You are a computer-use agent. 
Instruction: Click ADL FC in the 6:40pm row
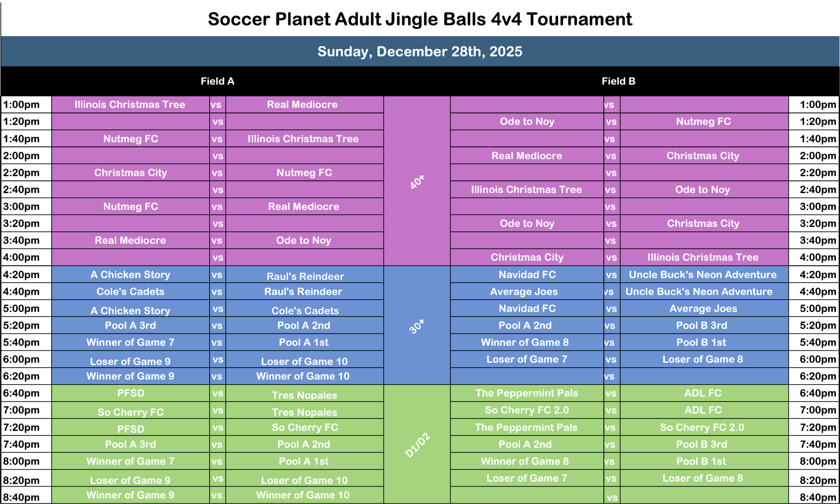tap(703, 393)
